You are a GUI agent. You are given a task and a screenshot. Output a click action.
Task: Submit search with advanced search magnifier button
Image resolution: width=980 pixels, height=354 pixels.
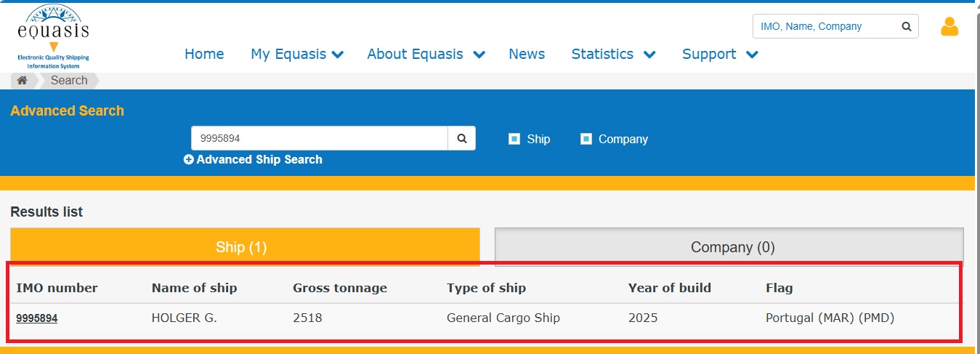pyautogui.click(x=462, y=138)
